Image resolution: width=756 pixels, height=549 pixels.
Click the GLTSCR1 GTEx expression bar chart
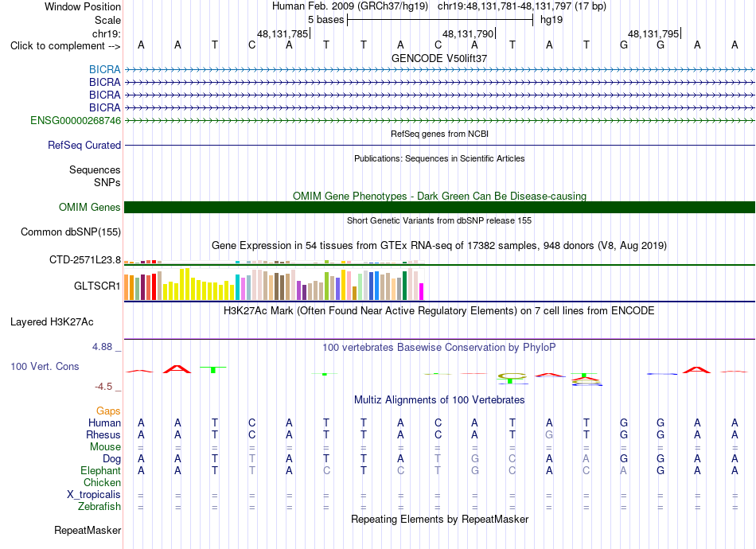coord(274,284)
